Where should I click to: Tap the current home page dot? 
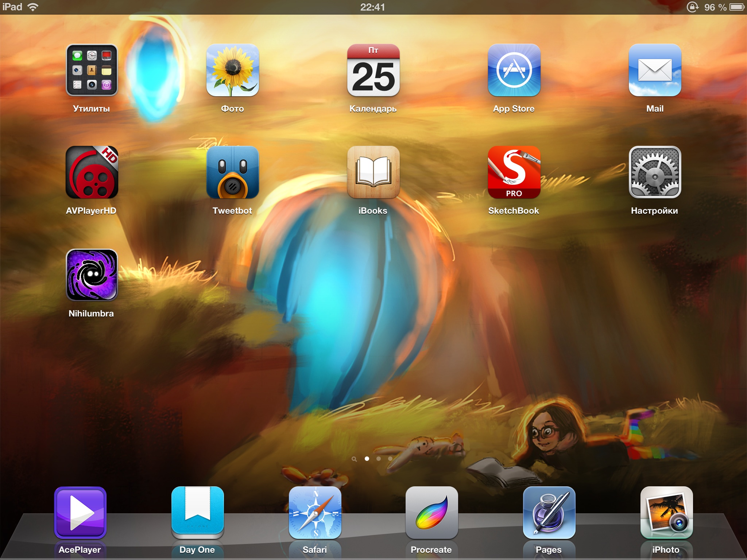tap(367, 459)
